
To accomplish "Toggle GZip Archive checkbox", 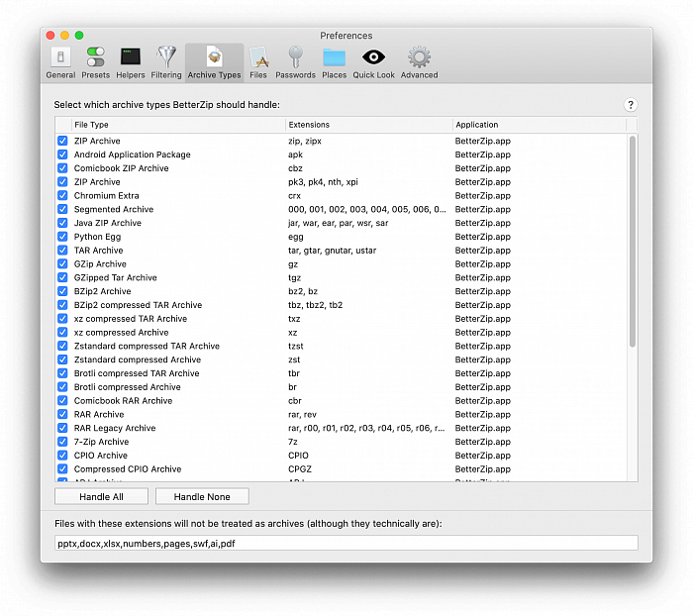I will point(62,264).
